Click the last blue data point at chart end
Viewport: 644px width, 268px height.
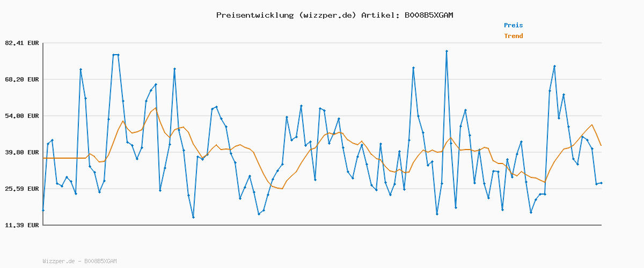[x=601, y=183]
